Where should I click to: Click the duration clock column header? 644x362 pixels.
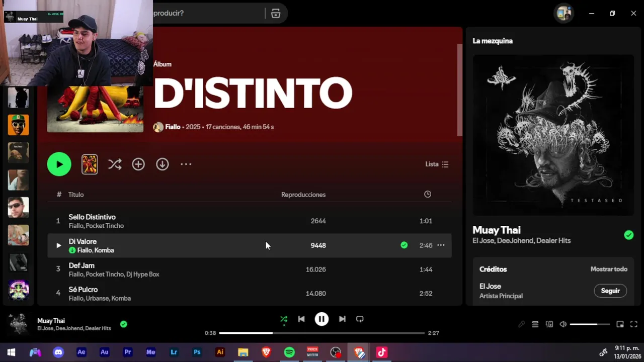coord(427,194)
